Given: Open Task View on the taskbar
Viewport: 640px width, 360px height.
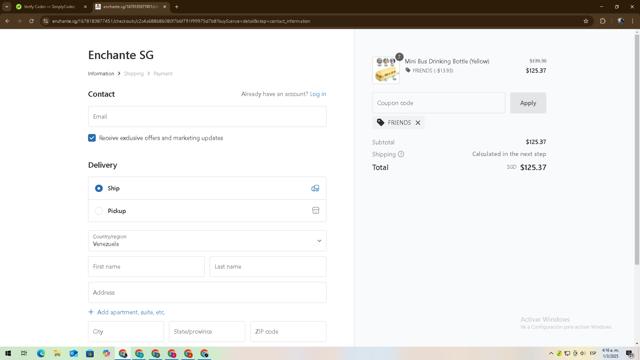Looking at the screenshot, I should pyautogui.click(x=24, y=353).
